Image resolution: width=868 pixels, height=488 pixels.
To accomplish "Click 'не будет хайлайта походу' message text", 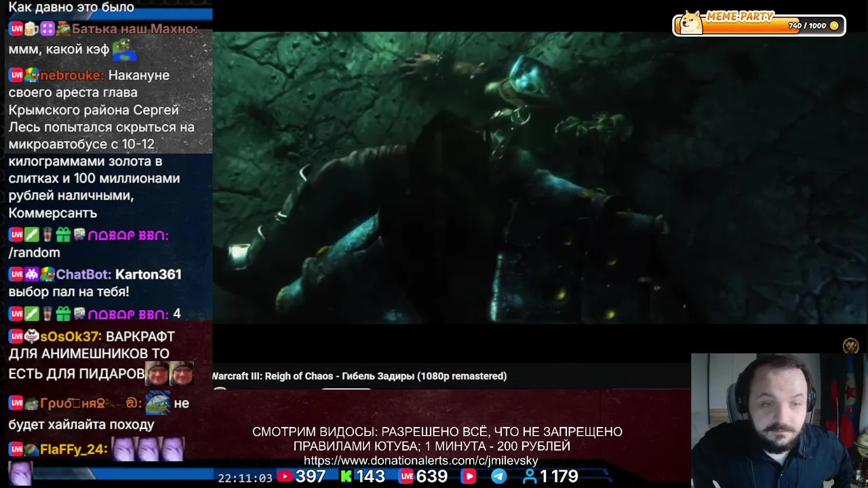I will [x=98, y=414].
